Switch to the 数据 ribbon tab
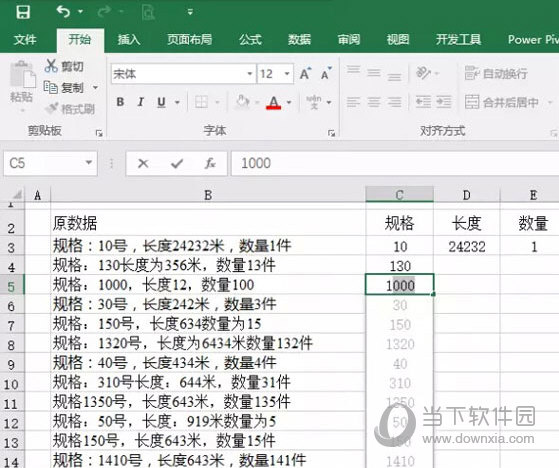 299,39
